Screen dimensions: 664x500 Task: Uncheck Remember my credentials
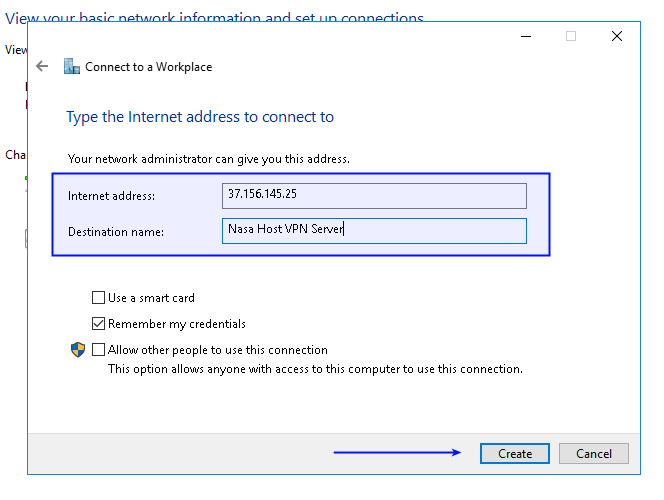pyautogui.click(x=98, y=323)
